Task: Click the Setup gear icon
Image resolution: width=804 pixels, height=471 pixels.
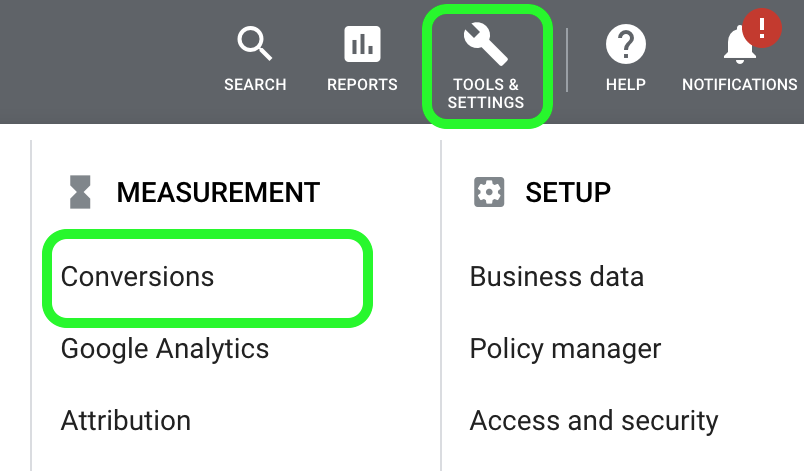Action: tap(489, 192)
